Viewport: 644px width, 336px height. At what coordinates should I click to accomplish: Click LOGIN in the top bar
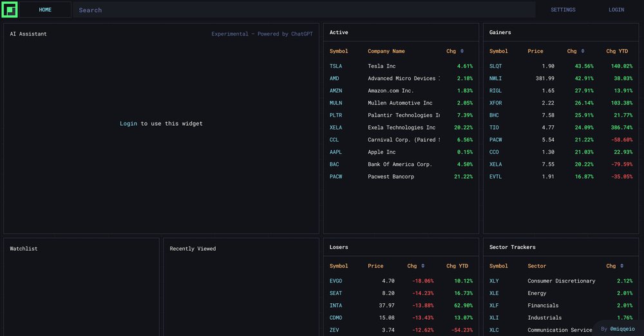(x=616, y=10)
